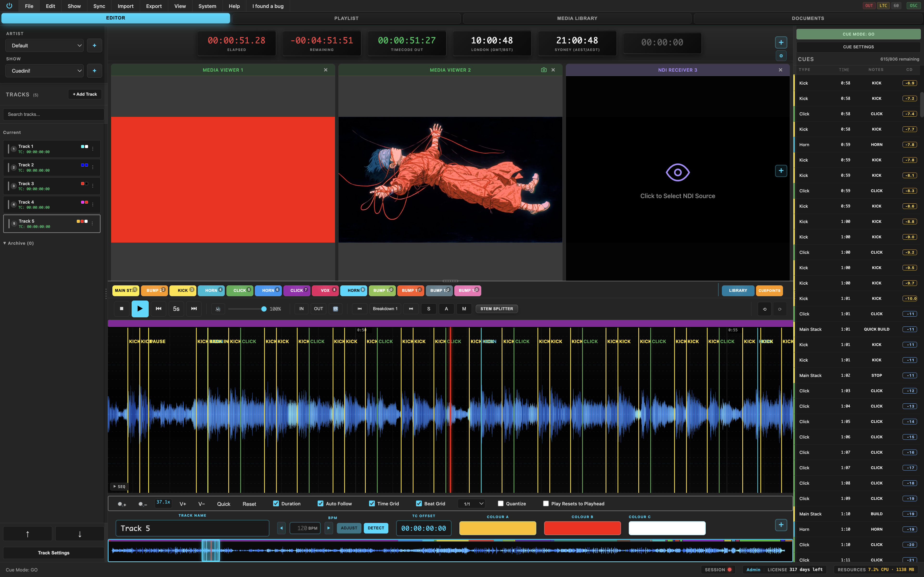This screenshot has width=924, height=577.
Task: Enable the loop/repeat icon in the transport bar
Action: click(336, 309)
